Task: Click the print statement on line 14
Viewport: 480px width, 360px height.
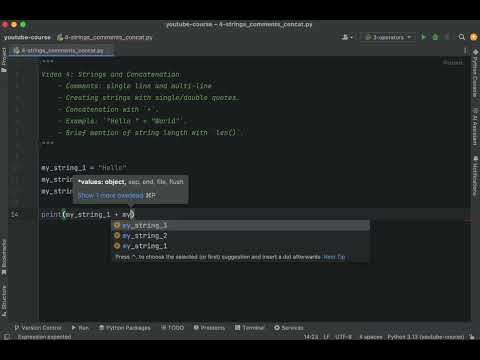Action: point(87,214)
